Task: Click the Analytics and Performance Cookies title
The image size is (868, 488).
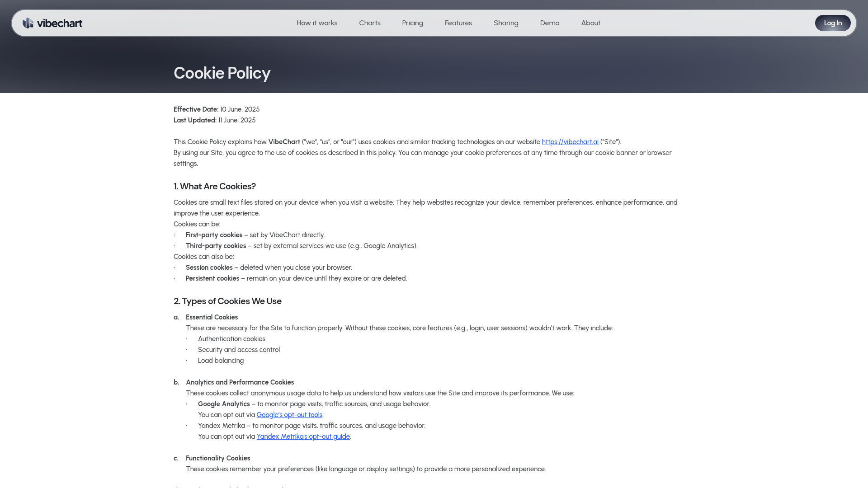Action: [x=240, y=382]
